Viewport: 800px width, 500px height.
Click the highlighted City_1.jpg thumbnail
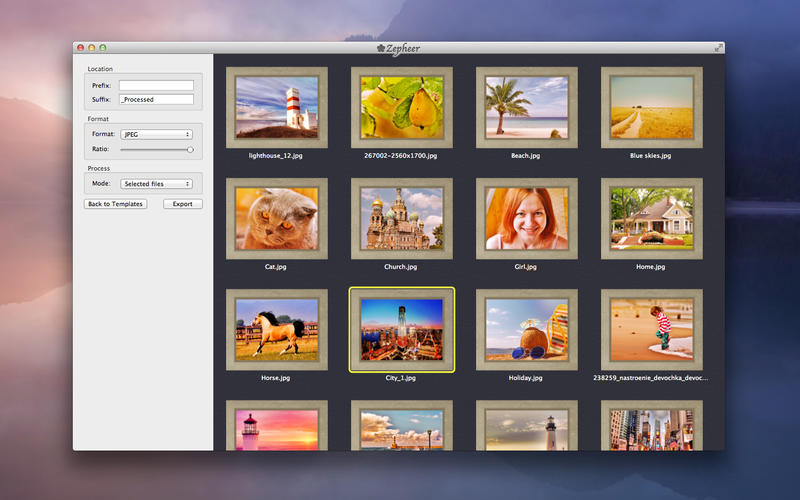(x=402, y=330)
